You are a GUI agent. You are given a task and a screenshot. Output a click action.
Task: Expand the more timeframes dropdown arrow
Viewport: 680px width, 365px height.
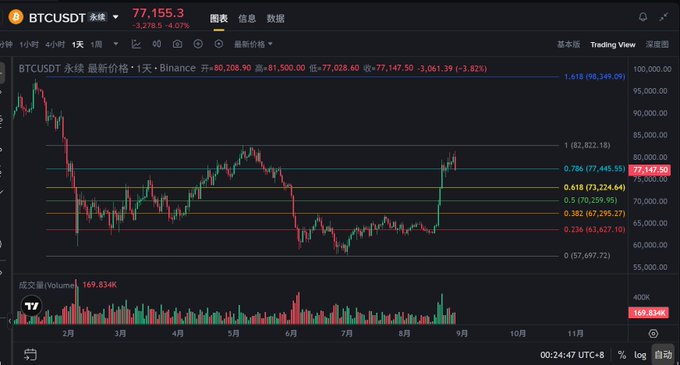coord(116,44)
